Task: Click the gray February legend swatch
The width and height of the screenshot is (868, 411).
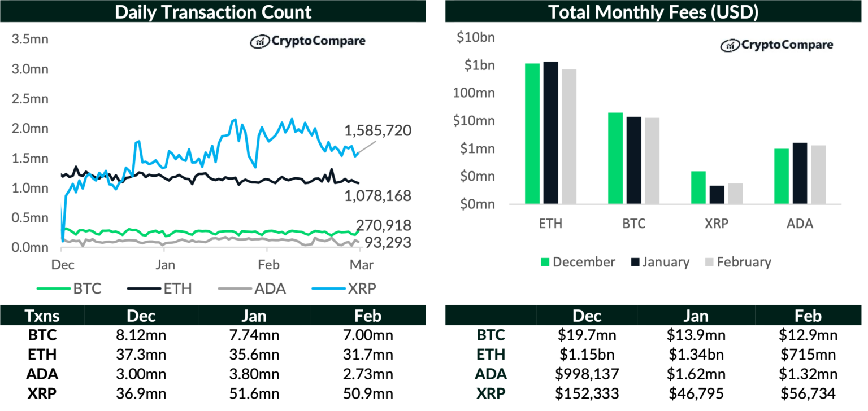Action: pyautogui.click(x=710, y=262)
